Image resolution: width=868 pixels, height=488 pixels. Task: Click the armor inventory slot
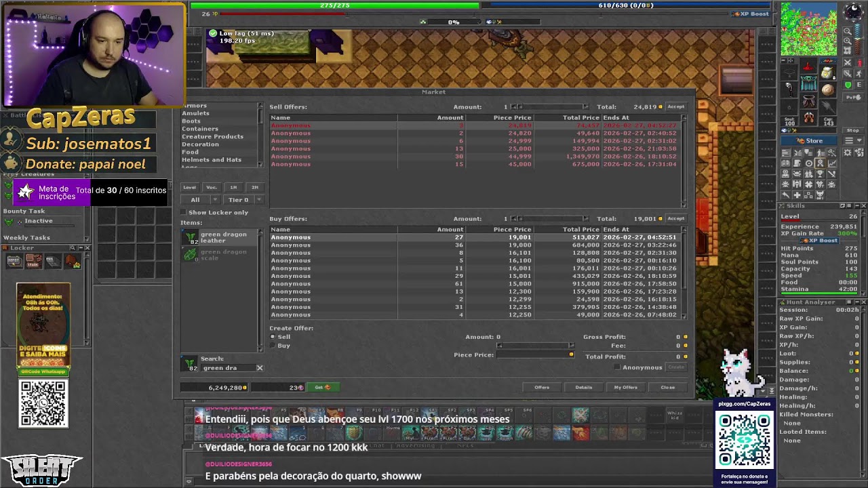(808, 84)
